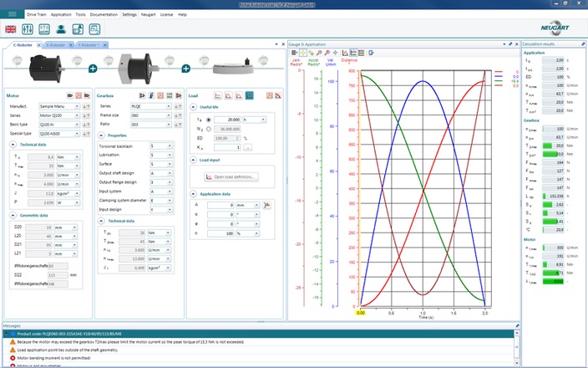Click the plus icon between motor and gearbox
Image resolution: width=588 pixels, height=368 pixels.
click(x=93, y=68)
